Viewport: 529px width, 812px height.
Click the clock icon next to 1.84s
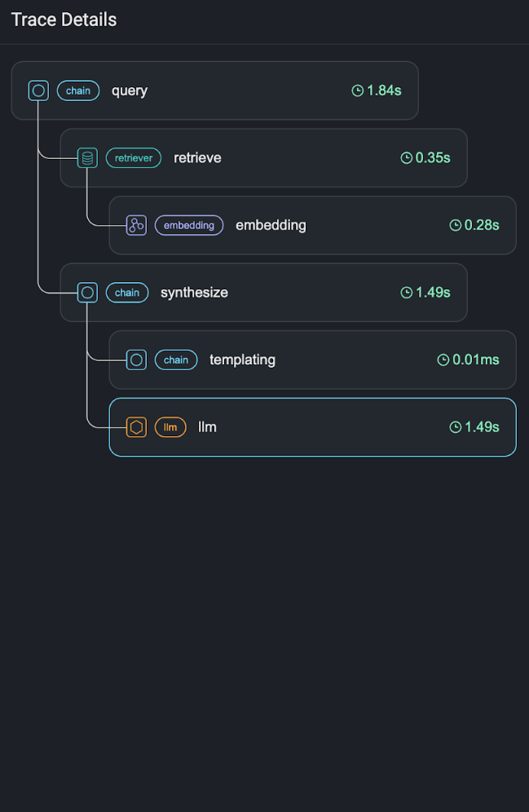click(356, 90)
